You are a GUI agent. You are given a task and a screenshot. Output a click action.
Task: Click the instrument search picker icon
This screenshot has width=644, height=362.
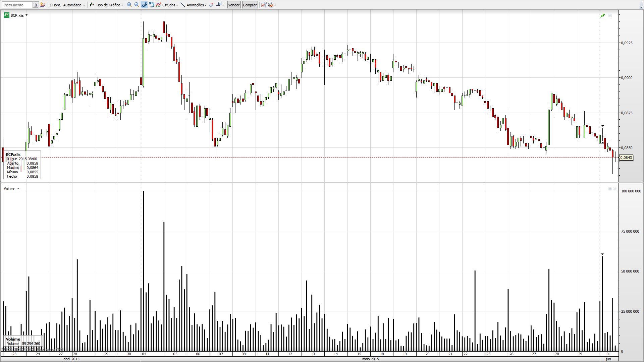[35, 5]
